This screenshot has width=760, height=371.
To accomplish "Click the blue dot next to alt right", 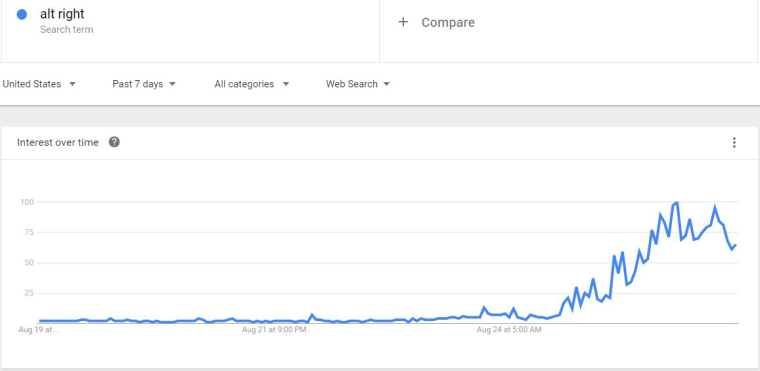I will (21, 15).
